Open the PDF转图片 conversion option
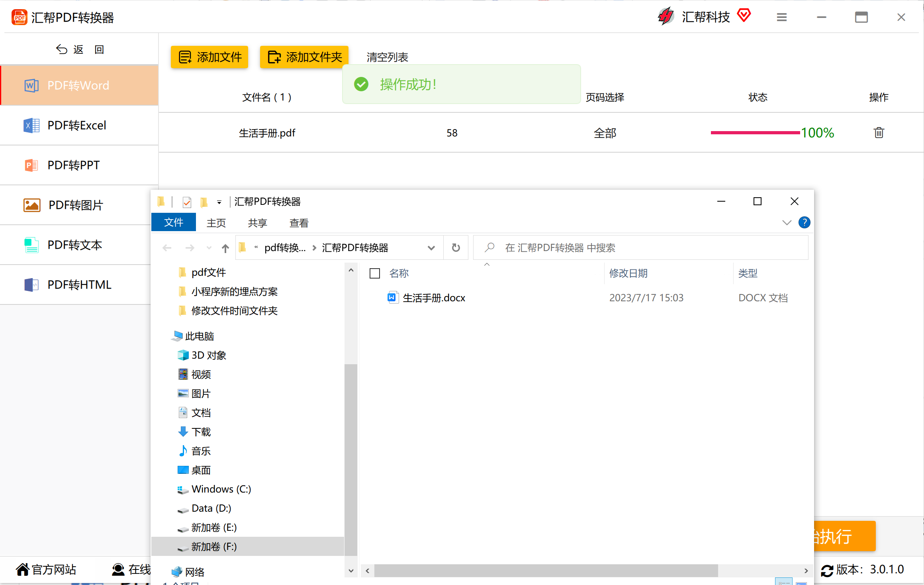The image size is (924, 585). 76,205
